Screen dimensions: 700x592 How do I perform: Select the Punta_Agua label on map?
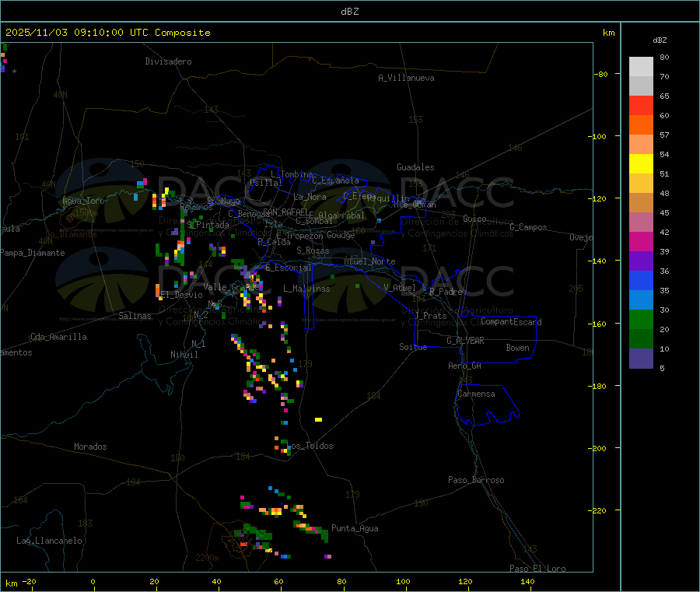click(x=355, y=528)
